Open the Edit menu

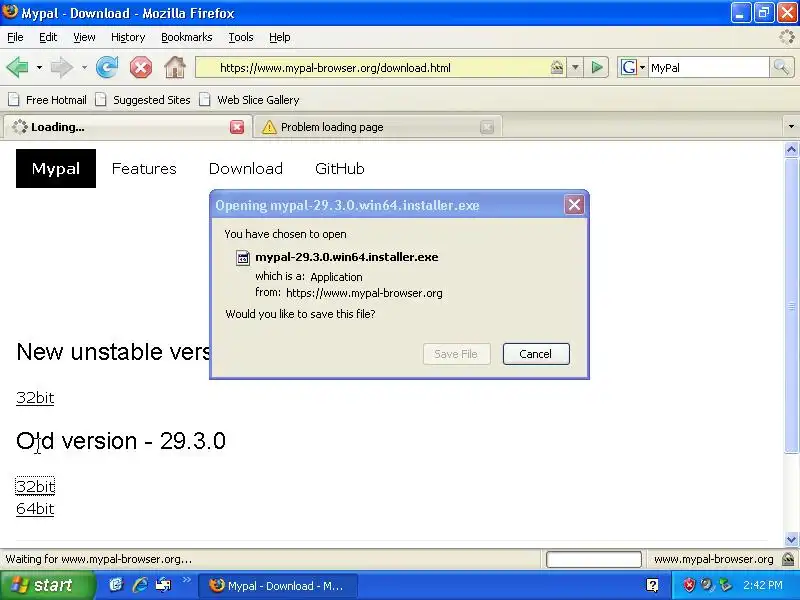click(x=48, y=37)
